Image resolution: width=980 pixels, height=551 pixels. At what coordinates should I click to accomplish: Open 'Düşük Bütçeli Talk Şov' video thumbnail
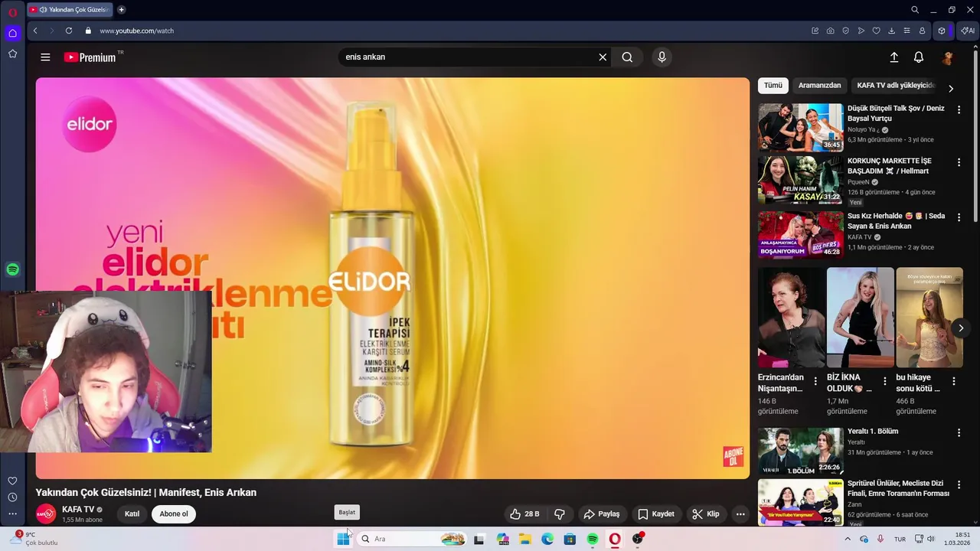(x=800, y=127)
